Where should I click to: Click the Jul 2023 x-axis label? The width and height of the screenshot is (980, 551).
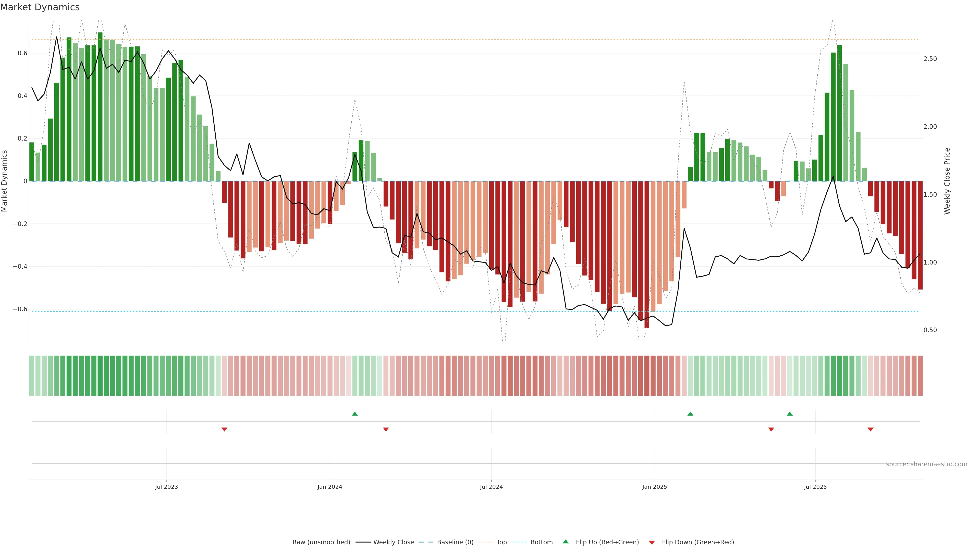[x=166, y=487]
